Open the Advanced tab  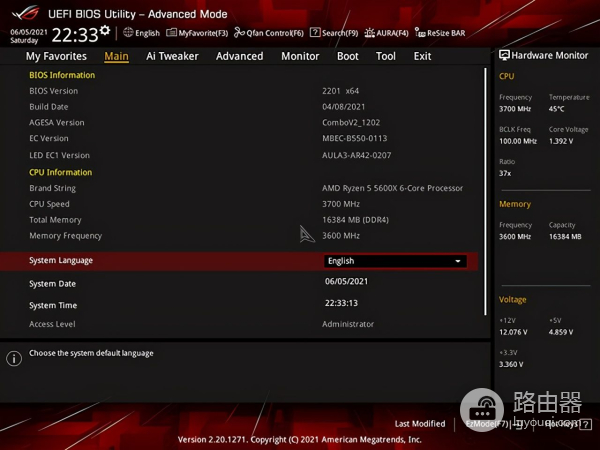(239, 56)
